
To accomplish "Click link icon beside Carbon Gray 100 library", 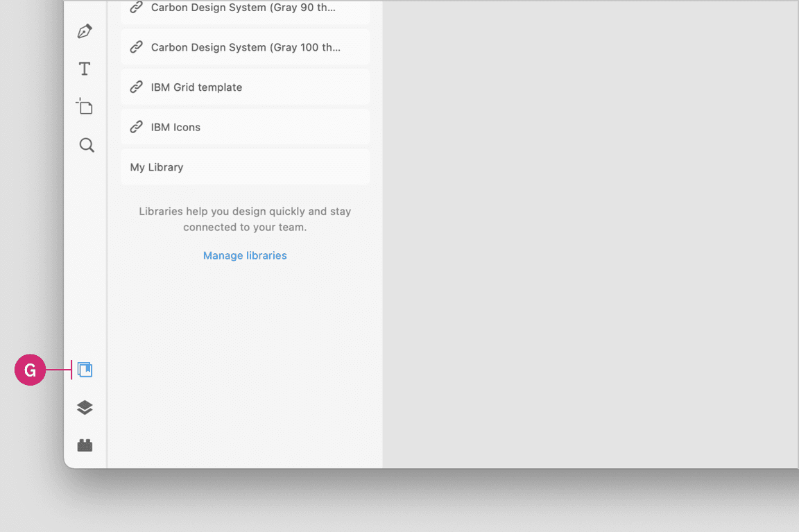I will tap(137, 47).
